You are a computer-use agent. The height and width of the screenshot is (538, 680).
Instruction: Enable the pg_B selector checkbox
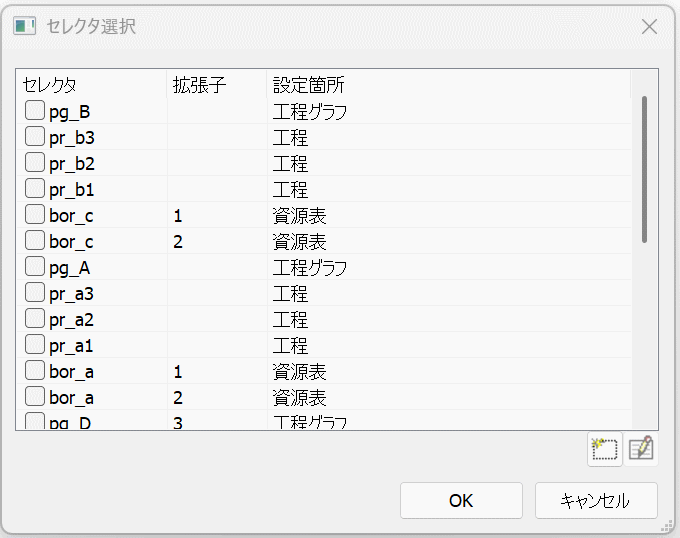pyautogui.click(x=34, y=111)
